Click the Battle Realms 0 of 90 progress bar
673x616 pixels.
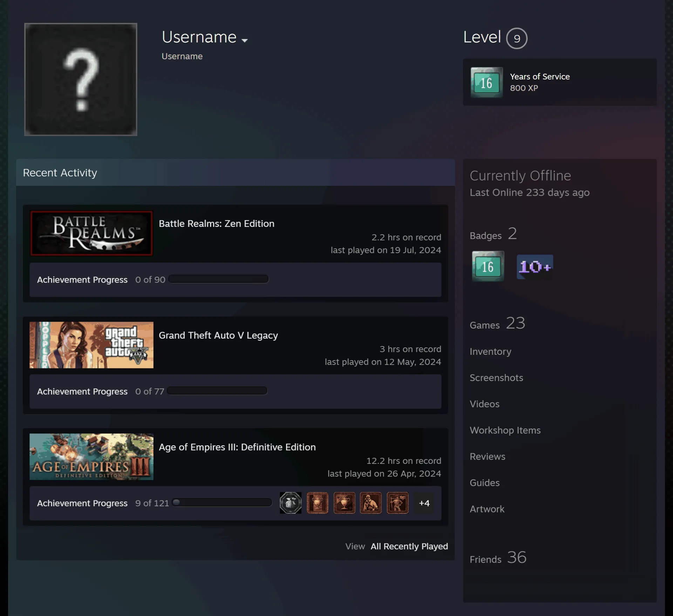218,279
